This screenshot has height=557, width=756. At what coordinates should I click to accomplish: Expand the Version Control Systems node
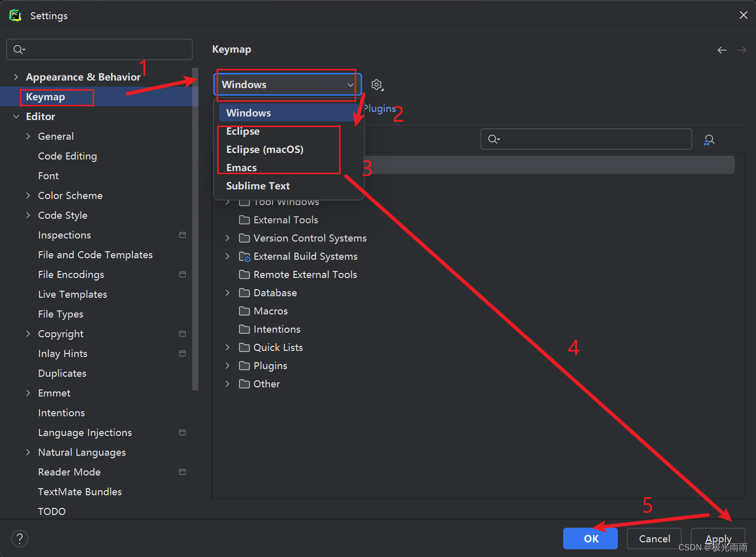(227, 238)
